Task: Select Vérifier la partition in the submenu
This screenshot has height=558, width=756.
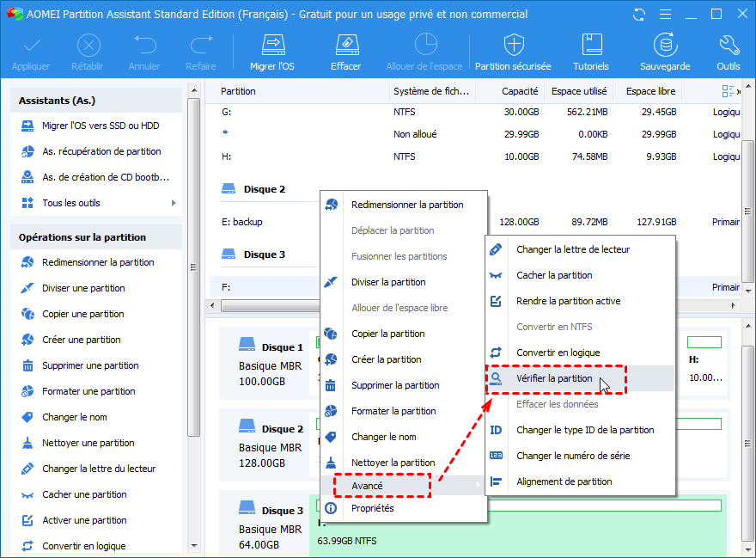Action: [x=581, y=378]
